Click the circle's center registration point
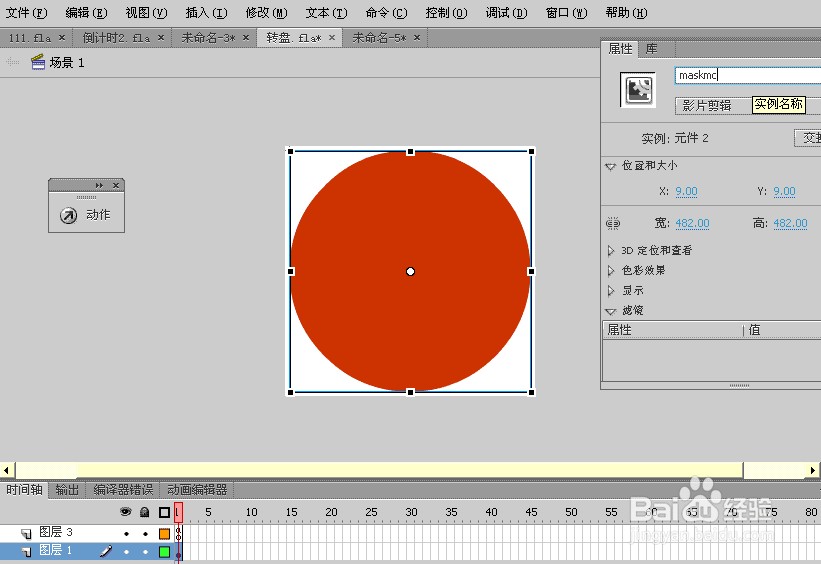 coord(410,271)
